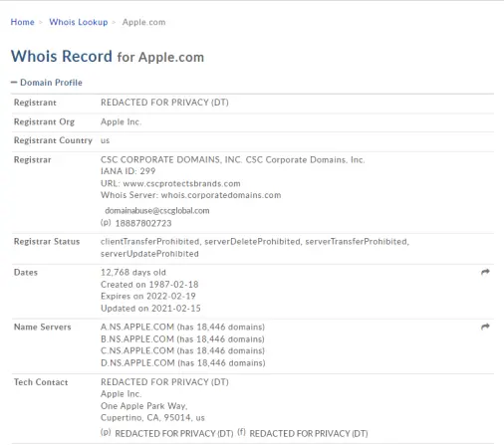This screenshot has height=445, width=504.
Task: Click the Registrant Country value us
Action: point(105,140)
